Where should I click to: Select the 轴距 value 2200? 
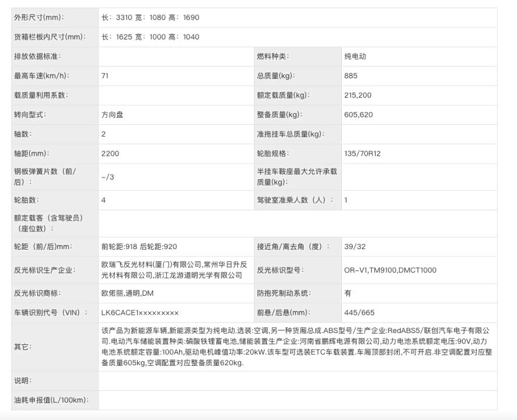[110, 153]
